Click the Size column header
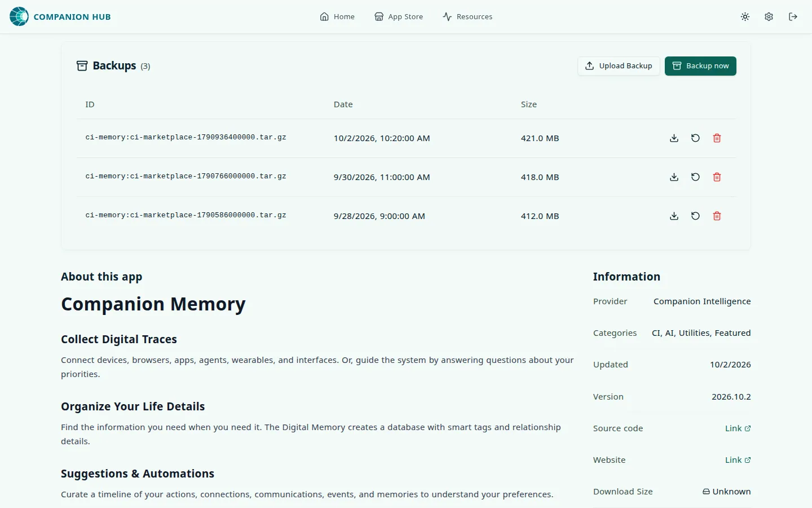Screen dimensions: 812x508 tap(529, 104)
